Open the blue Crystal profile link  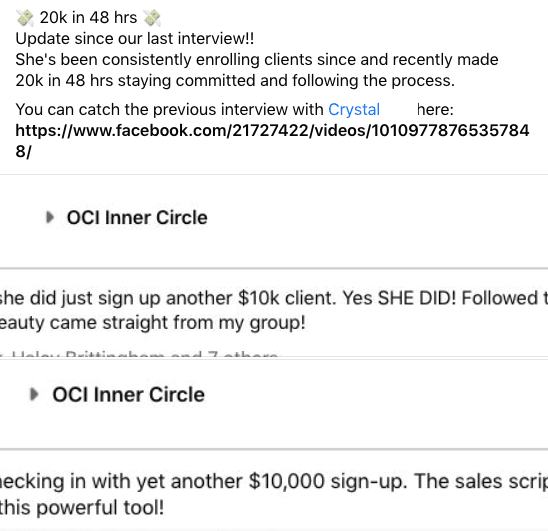354,110
